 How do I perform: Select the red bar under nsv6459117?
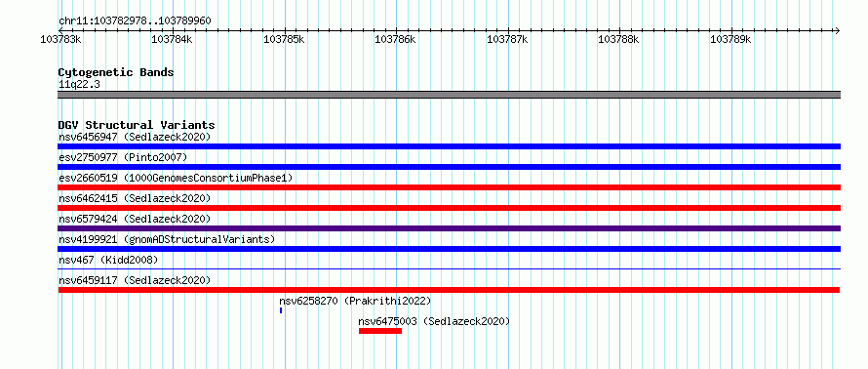[x=449, y=290]
